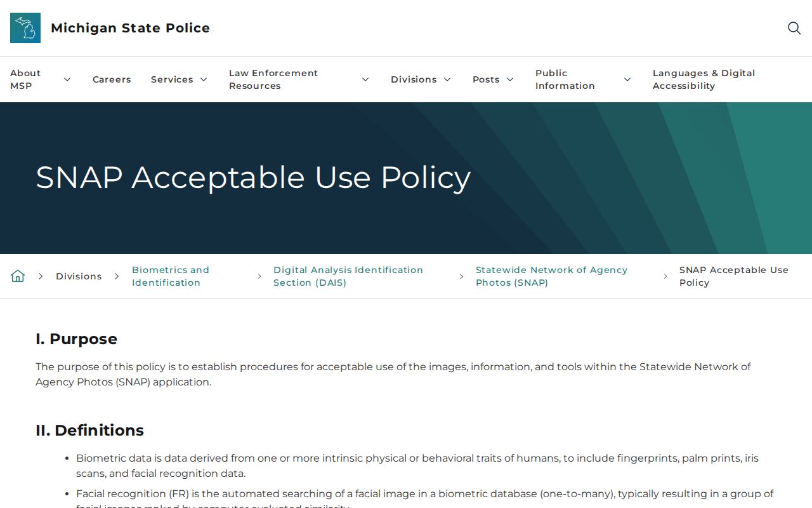This screenshot has height=508, width=812.
Task: Open the Posts menu item
Action: (x=486, y=79)
